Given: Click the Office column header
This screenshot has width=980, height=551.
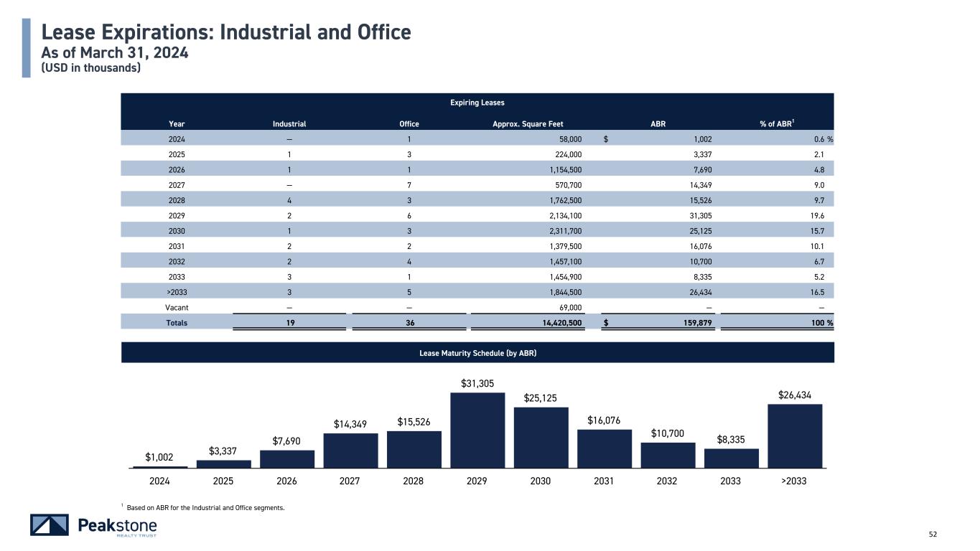Looking at the screenshot, I should (x=409, y=123).
